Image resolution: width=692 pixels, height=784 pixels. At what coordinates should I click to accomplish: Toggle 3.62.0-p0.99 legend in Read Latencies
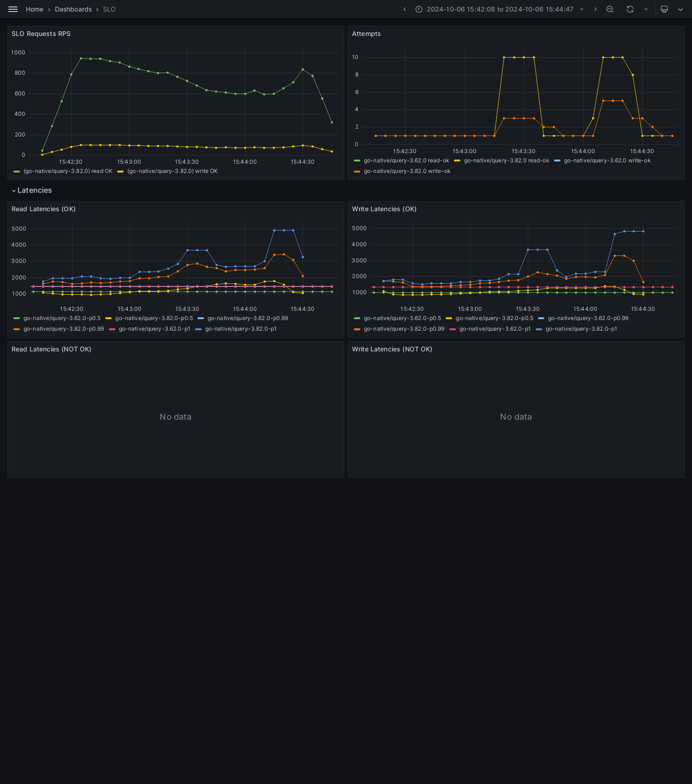pos(248,318)
